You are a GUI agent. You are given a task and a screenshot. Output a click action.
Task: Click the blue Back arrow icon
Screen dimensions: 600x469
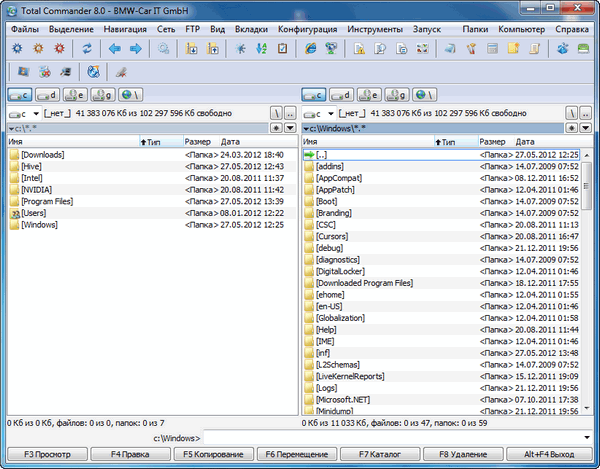115,48
